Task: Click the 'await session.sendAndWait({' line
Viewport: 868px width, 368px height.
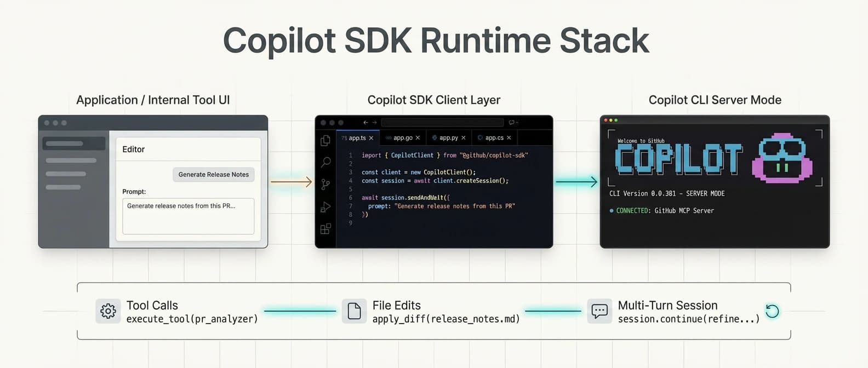Action: pos(406,198)
